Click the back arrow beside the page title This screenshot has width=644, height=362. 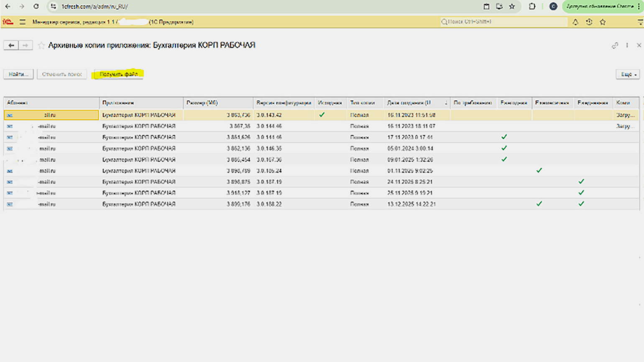[11, 45]
